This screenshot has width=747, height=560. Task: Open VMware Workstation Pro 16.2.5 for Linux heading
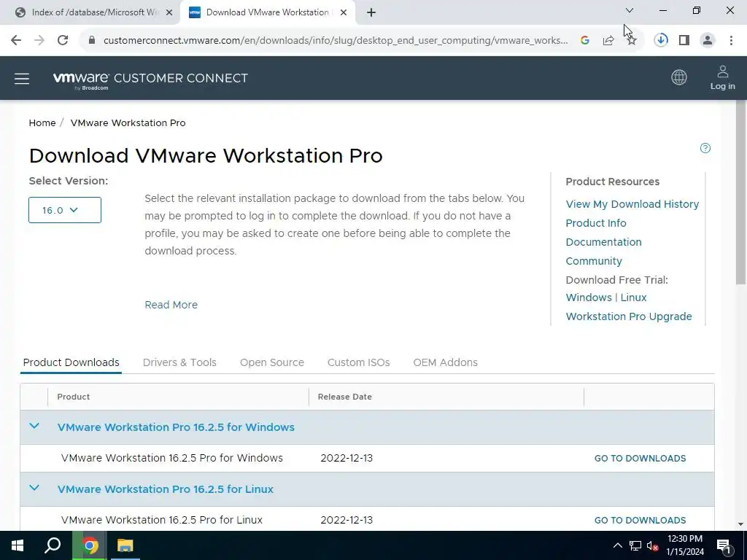coord(166,489)
